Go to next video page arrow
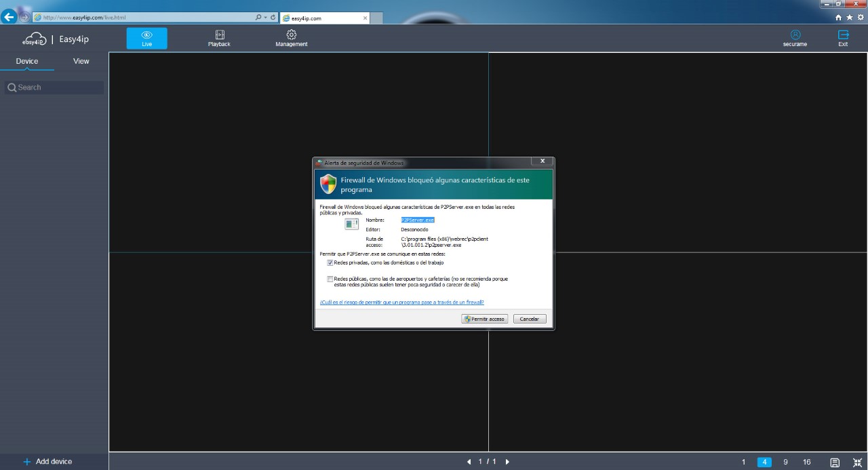The image size is (868, 470). pos(507,462)
